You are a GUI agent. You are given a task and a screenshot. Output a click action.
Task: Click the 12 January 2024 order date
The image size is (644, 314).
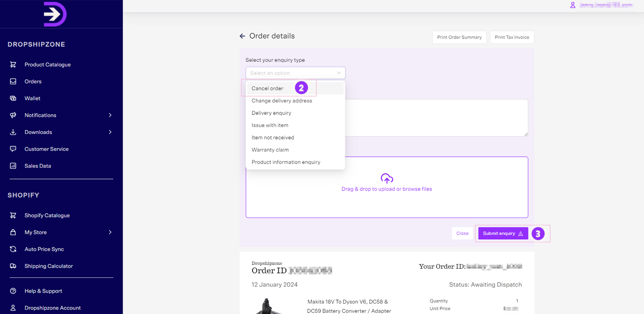pyautogui.click(x=275, y=285)
